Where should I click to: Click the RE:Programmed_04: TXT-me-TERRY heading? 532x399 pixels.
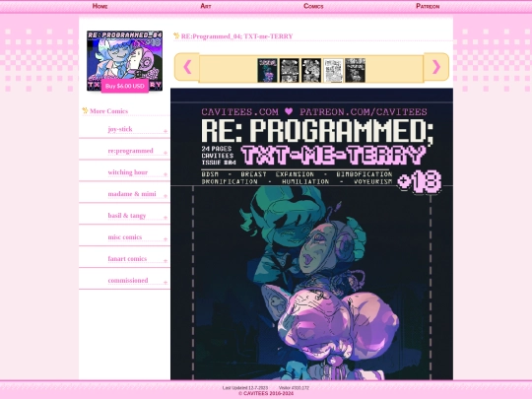236,36
